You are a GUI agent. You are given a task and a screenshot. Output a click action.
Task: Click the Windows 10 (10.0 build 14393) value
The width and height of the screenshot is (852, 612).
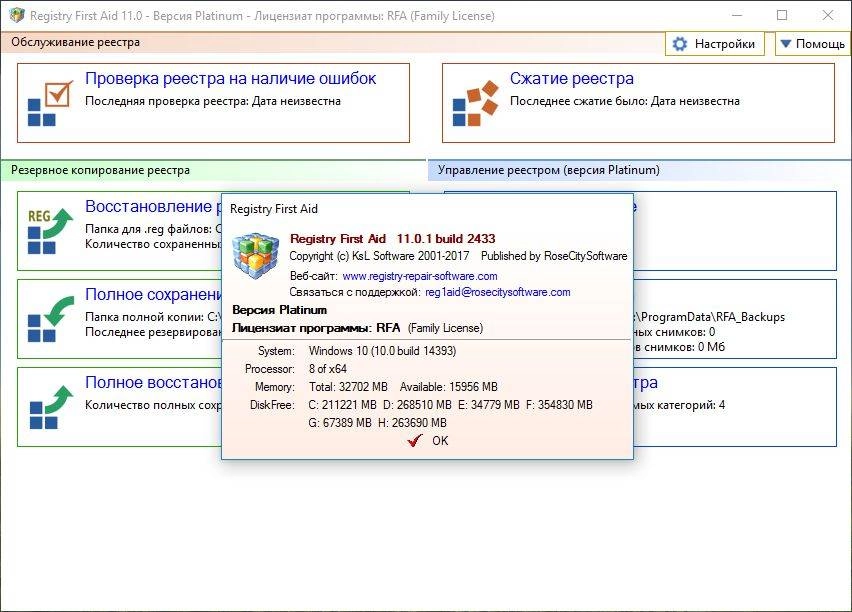point(383,351)
